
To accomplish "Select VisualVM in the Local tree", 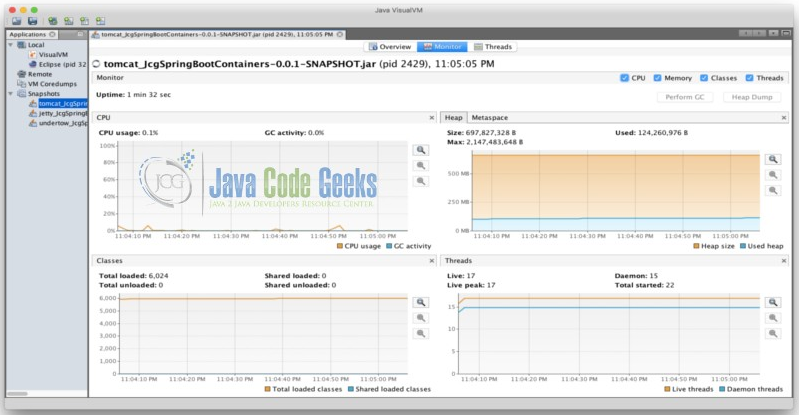I will (48, 55).
